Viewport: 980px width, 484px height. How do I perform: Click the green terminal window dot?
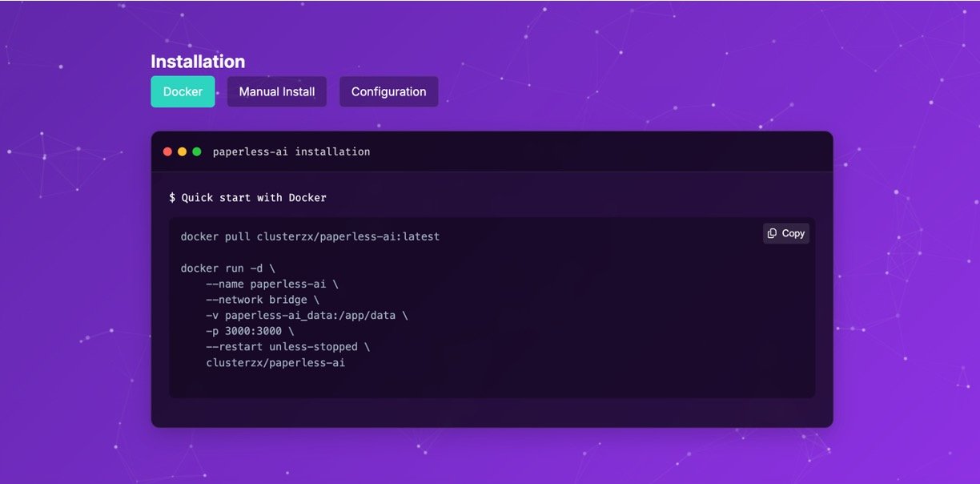(196, 151)
